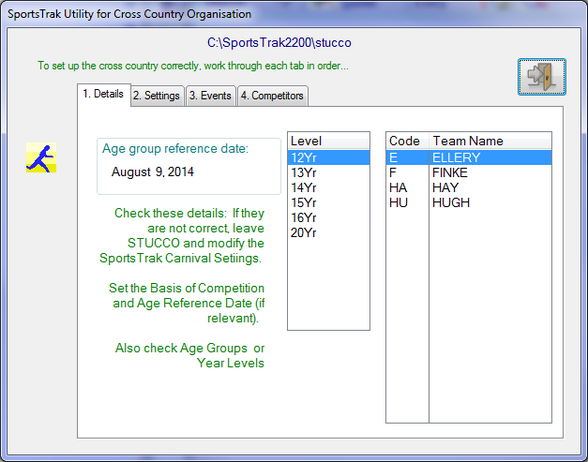Screen dimensions: 588x462
Task: Click the Age group reference date label
Action: click(x=175, y=149)
